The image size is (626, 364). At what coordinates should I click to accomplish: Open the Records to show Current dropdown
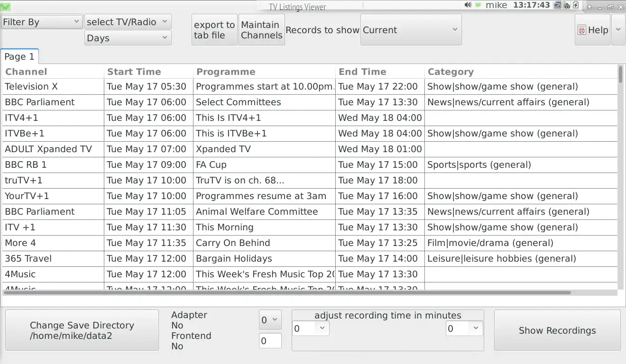click(411, 29)
